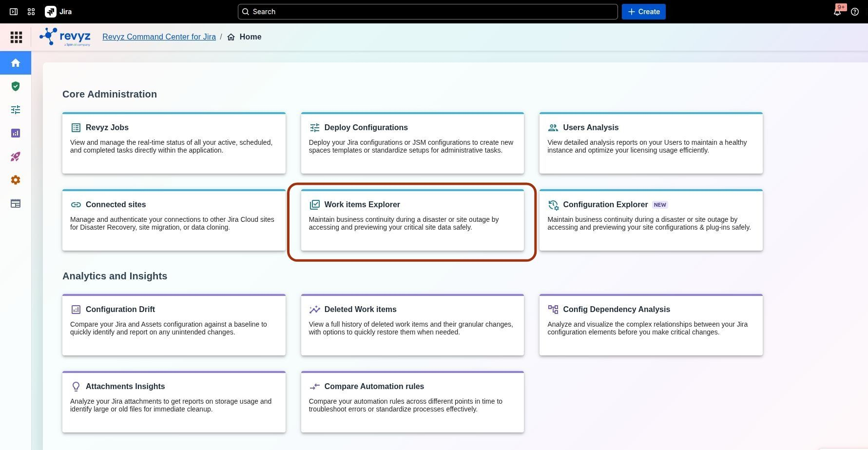This screenshot has height=450, width=868.
Task: Focus the Jira Search field
Action: 428,12
